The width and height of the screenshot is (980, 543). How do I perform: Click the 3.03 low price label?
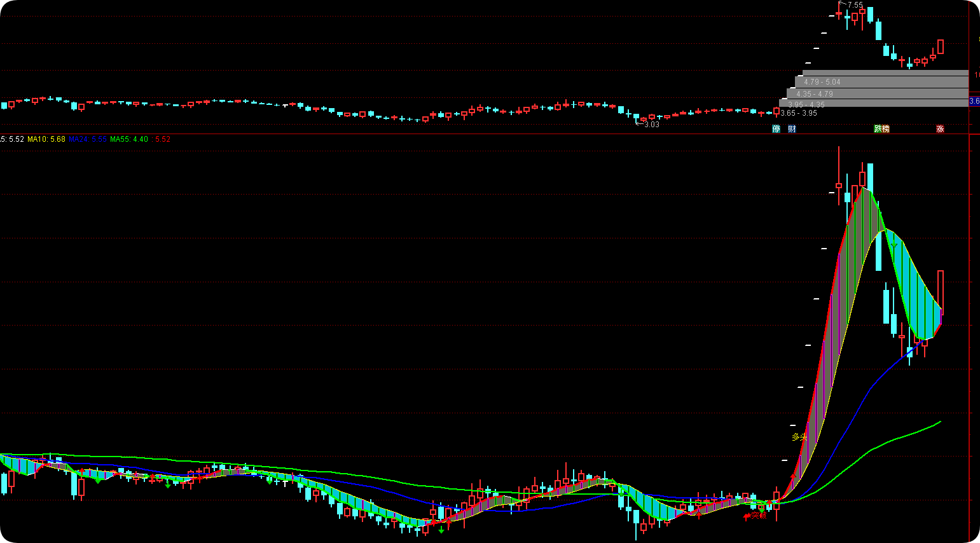coord(652,125)
